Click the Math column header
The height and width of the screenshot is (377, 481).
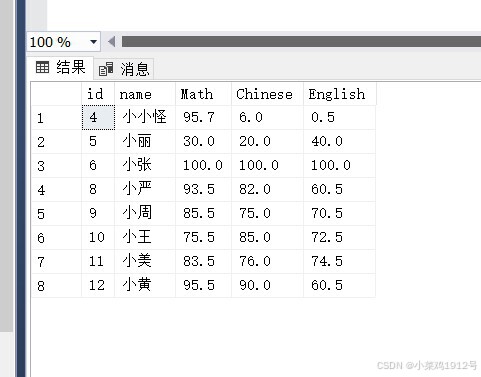coord(203,94)
